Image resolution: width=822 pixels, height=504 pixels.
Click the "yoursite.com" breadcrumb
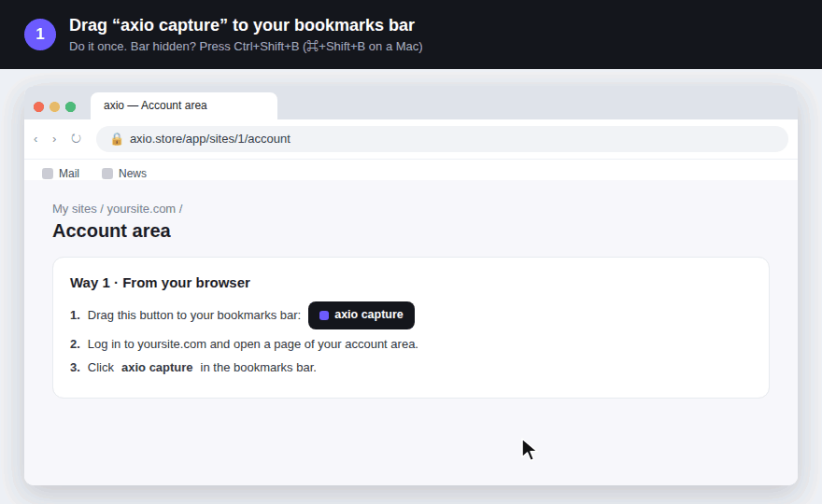point(141,208)
